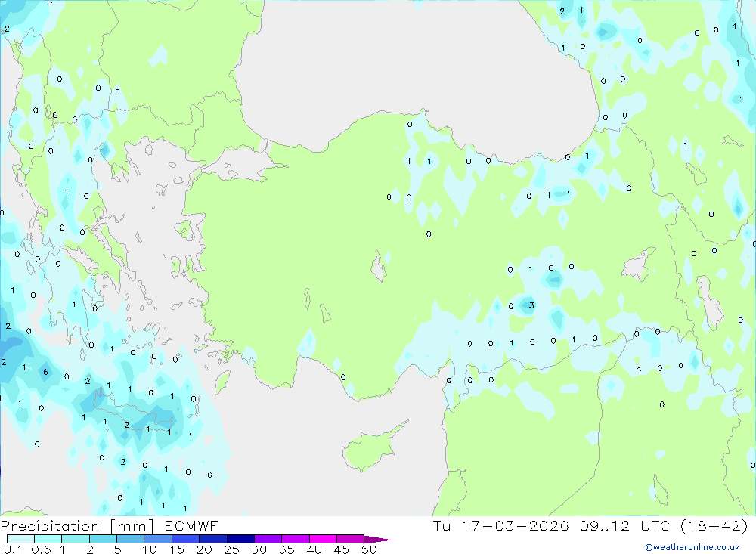Viewport: 756px width, 554px height.
Task: Select the 40–45 mm magenta legend swatch
Action: pyautogui.click(x=323, y=539)
